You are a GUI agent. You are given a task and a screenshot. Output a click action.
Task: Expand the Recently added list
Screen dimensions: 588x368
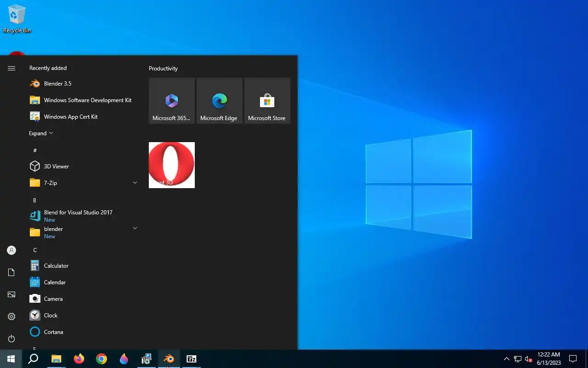click(41, 133)
